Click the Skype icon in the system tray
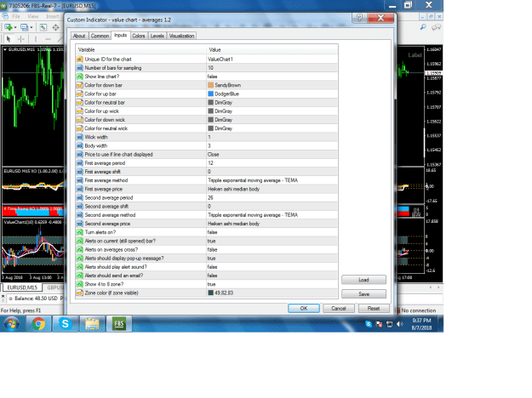This screenshot has width=532, height=398. pos(369,324)
